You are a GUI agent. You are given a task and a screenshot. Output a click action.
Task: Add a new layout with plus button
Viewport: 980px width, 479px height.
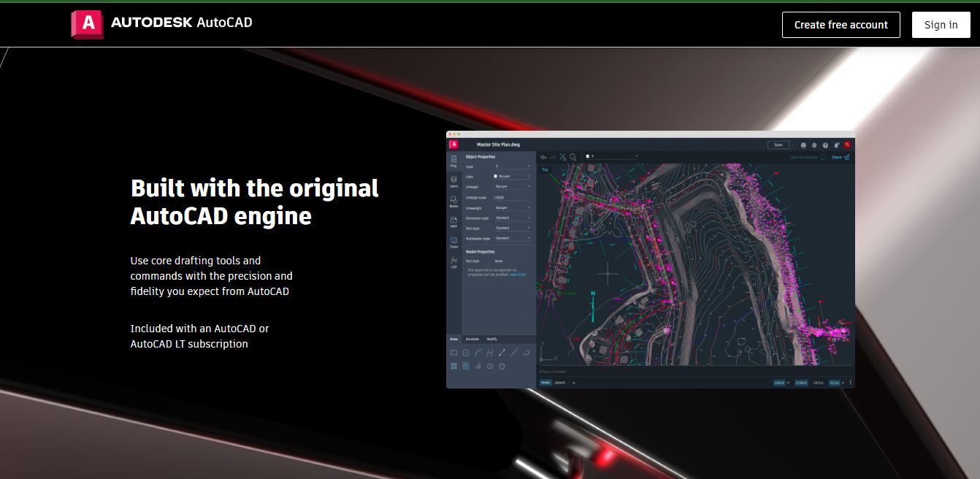point(573,383)
